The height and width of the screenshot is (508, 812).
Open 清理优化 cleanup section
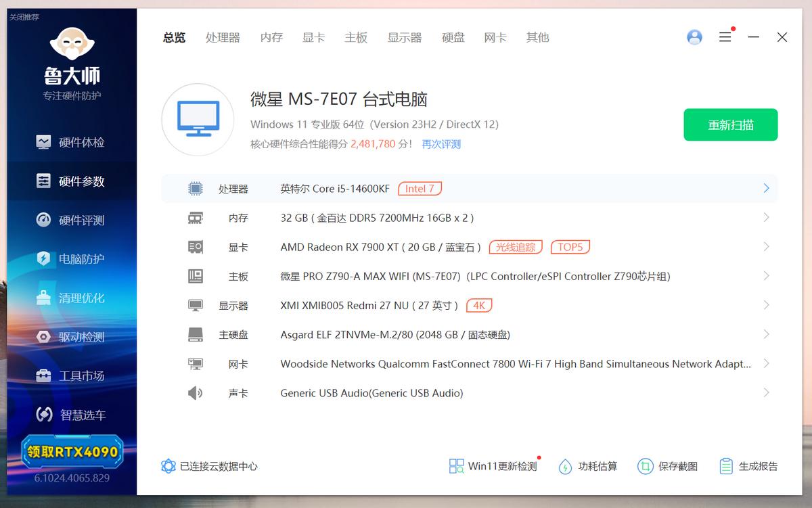coord(71,298)
